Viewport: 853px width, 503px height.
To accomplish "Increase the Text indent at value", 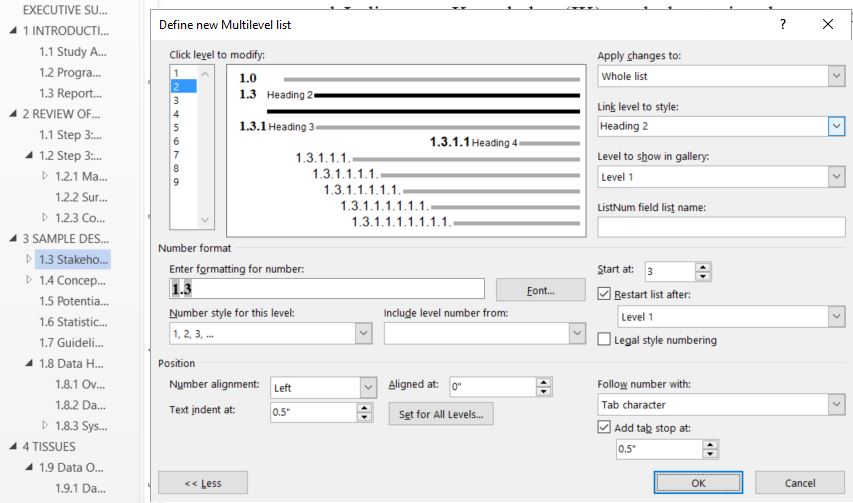I will (364, 408).
